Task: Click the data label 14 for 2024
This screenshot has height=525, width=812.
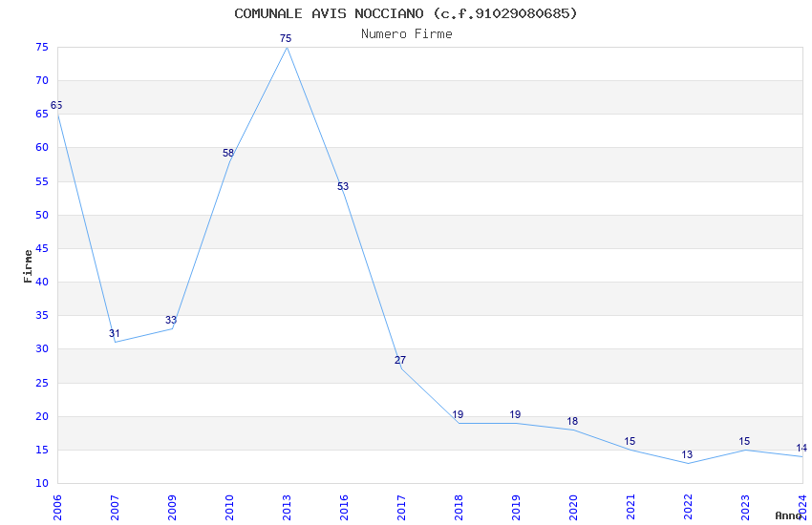Action: click(x=801, y=449)
